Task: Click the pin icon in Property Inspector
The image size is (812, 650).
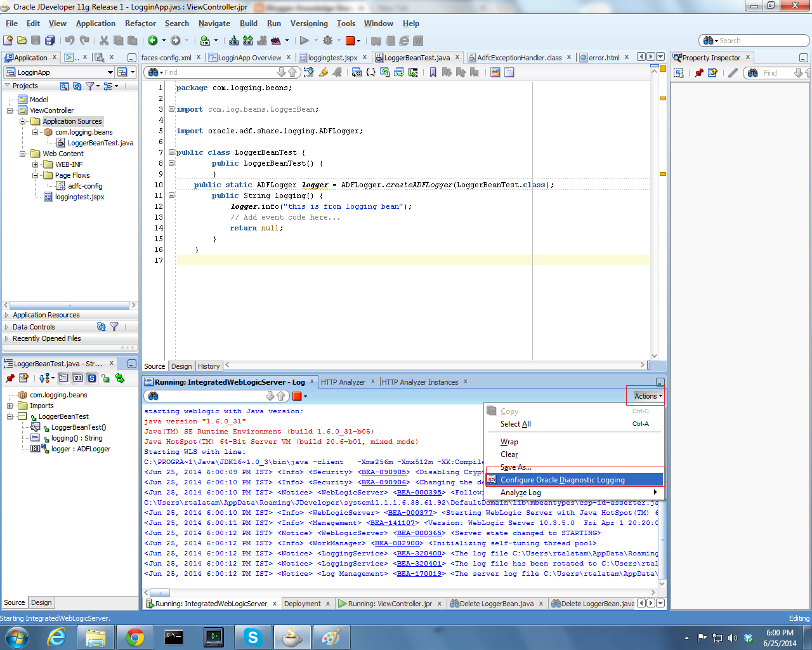Action: click(699, 73)
